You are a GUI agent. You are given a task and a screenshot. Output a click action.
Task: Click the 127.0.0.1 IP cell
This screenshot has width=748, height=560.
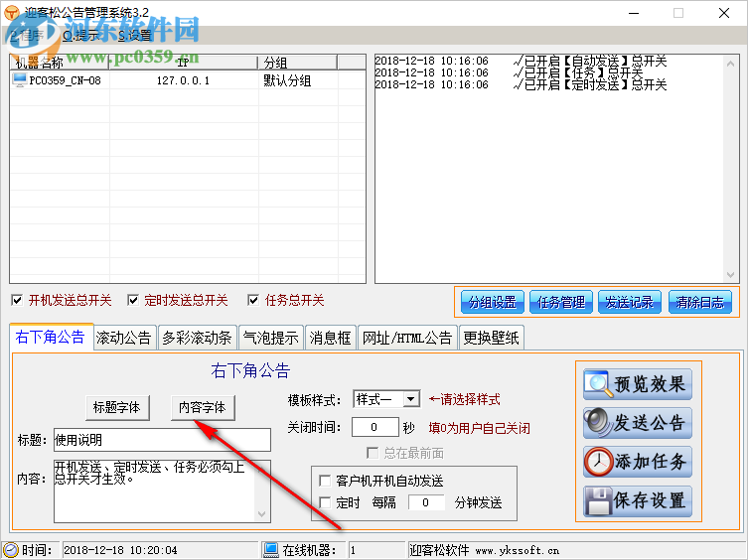(x=183, y=80)
